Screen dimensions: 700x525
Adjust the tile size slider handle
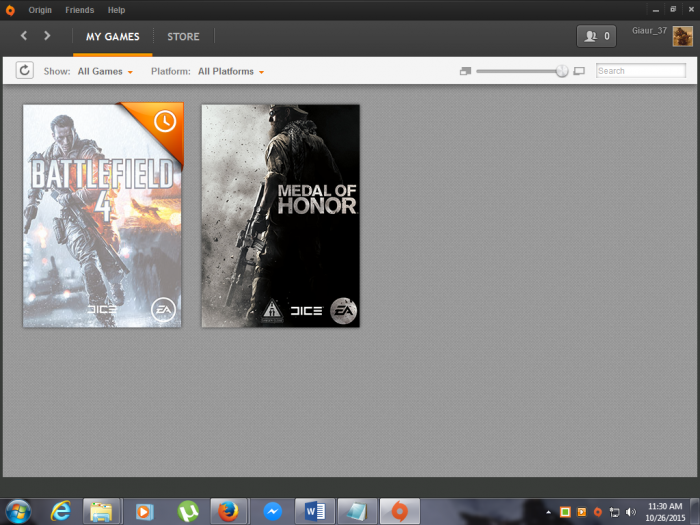tap(562, 71)
